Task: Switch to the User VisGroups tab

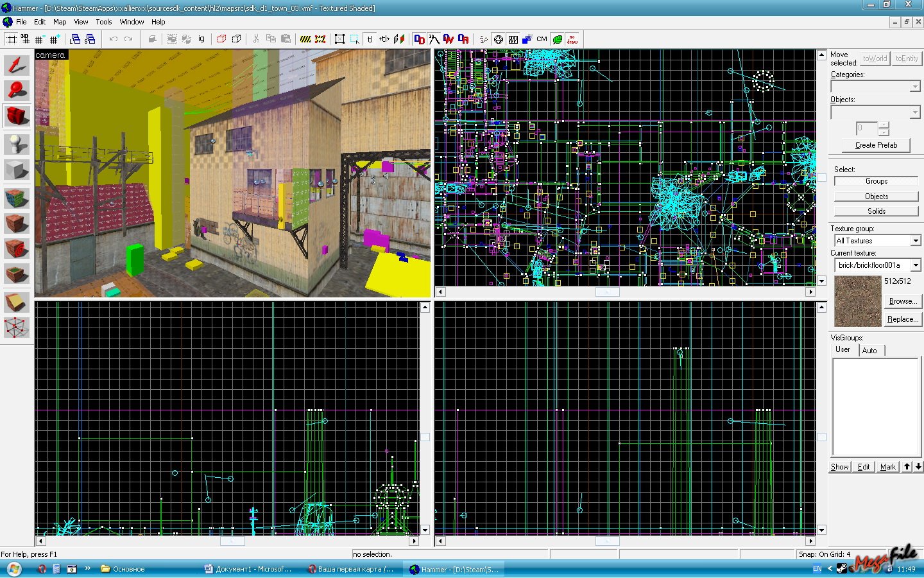Action: (x=843, y=350)
